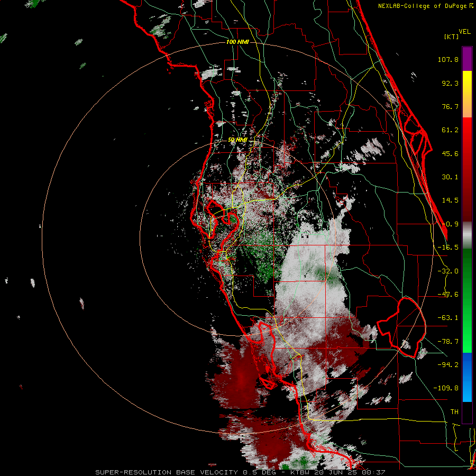Click the 107.8 value on velocity scale
This screenshot has height=476, width=476.
click(448, 59)
